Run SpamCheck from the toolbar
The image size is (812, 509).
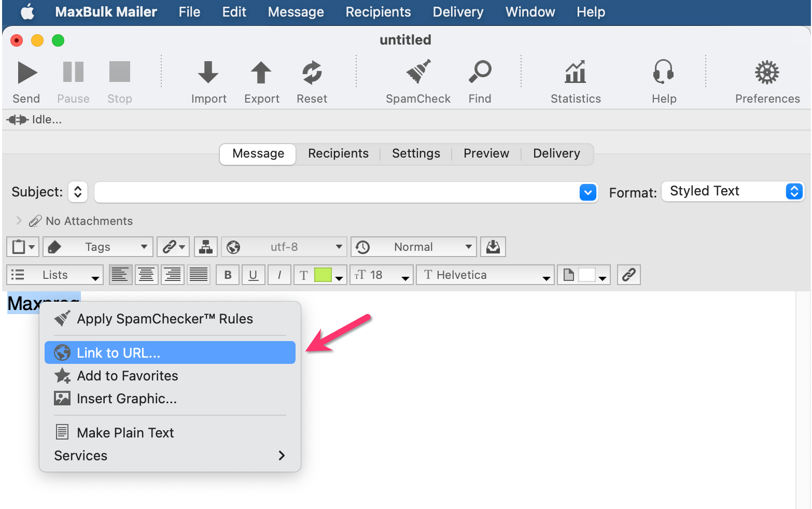[418, 72]
